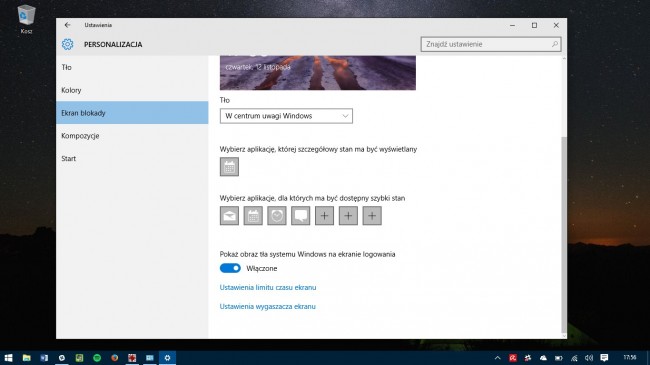Click the lock screen preview image
The image size is (650, 365).
coord(318,73)
